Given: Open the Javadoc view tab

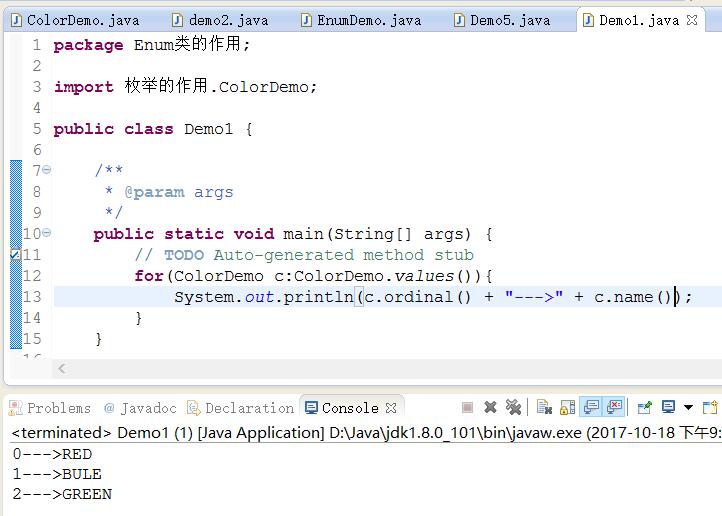Looking at the screenshot, I should click(140, 408).
